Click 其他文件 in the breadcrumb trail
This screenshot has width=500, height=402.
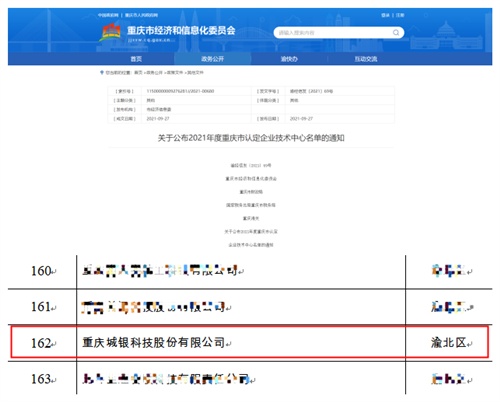(195, 72)
